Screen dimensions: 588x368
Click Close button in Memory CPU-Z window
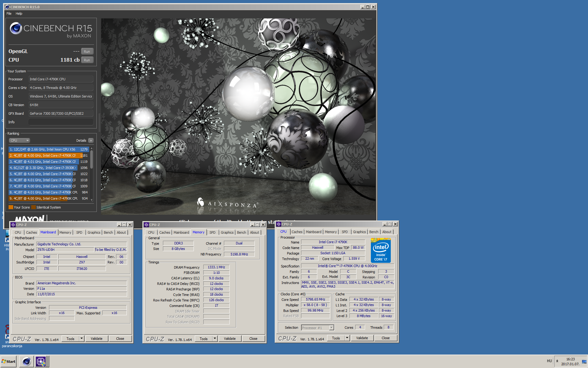[253, 339]
